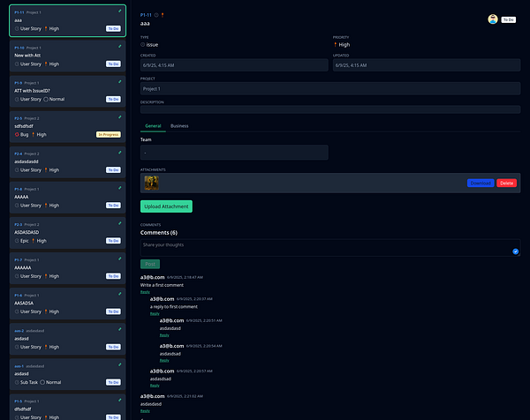Open the To Do status on AASADSA card
The width and height of the screenshot is (530, 420).
(113, 311)
